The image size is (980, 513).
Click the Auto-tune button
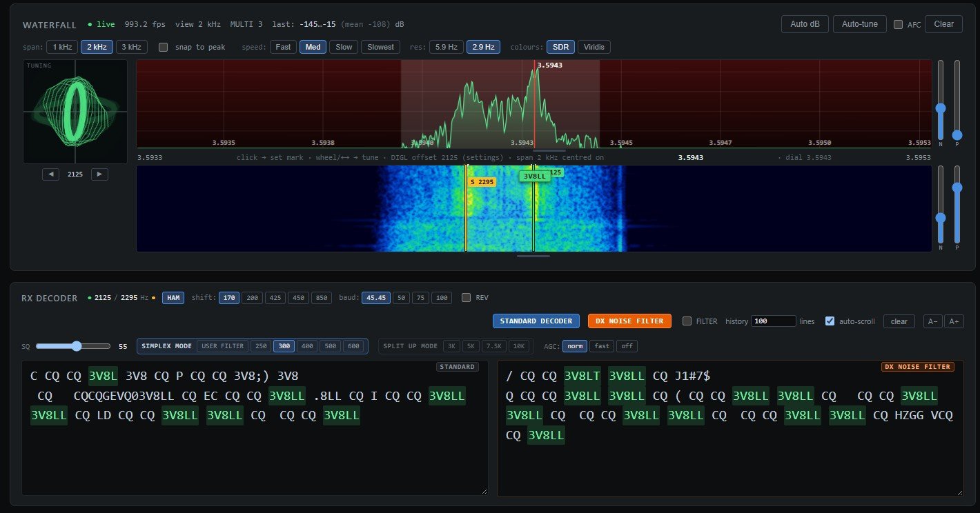[x=860, y=24]
